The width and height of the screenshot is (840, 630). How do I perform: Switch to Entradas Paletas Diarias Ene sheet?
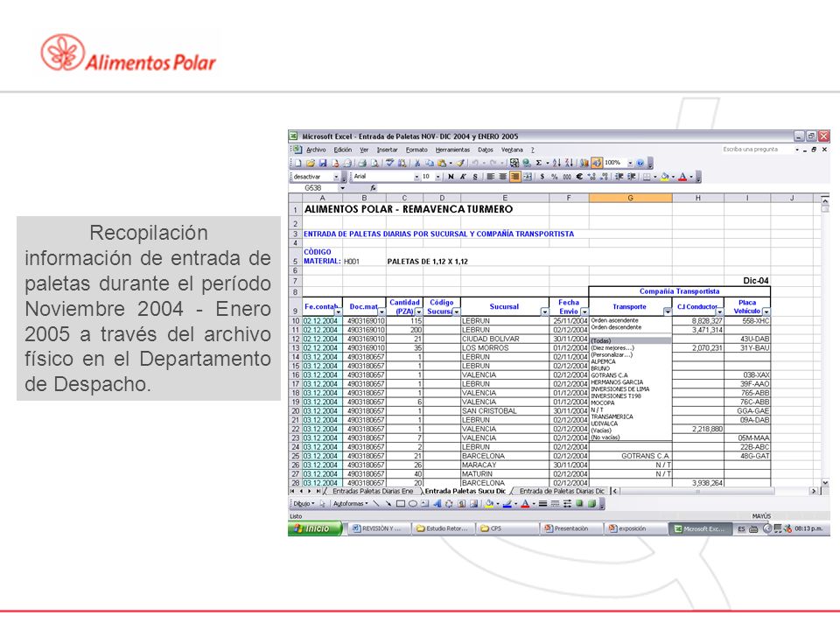point(373,491)
